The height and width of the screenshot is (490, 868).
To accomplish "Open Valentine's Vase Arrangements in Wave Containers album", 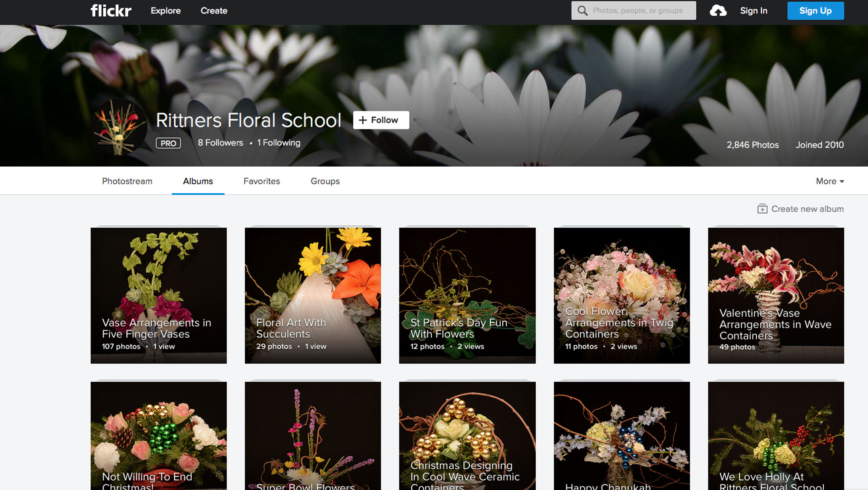I will coord(776,296).
